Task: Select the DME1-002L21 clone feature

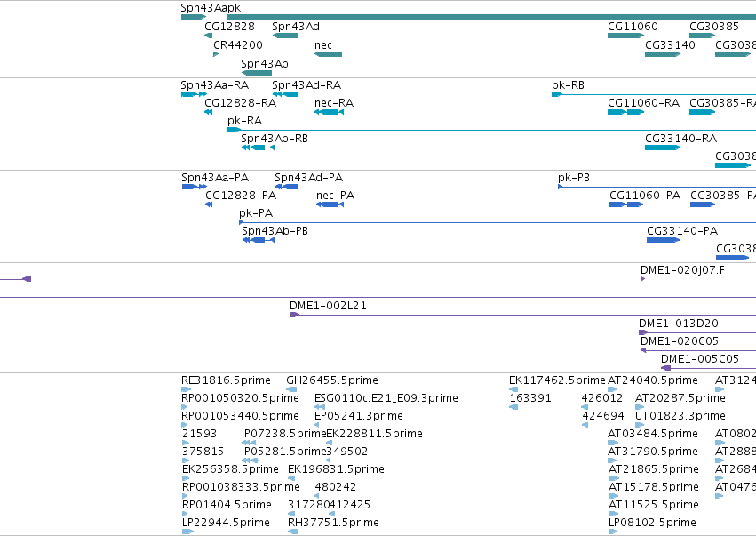Action: (x=522, y=315)
